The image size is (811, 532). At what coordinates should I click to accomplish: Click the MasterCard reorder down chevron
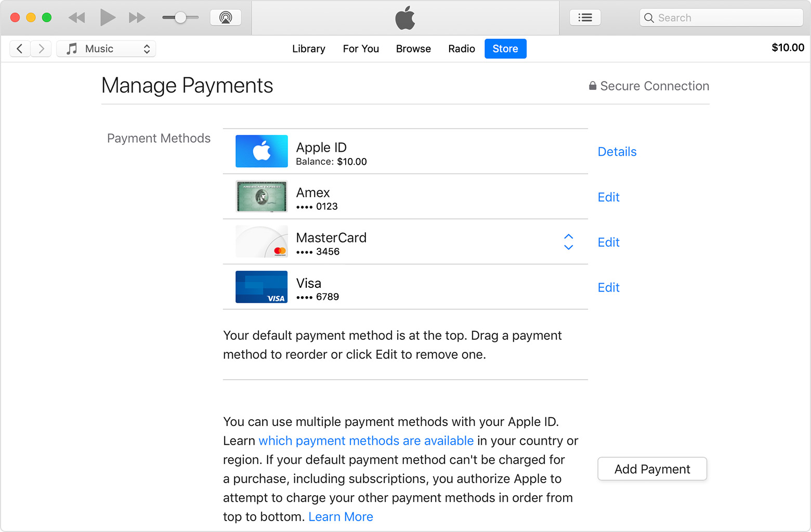568,247
